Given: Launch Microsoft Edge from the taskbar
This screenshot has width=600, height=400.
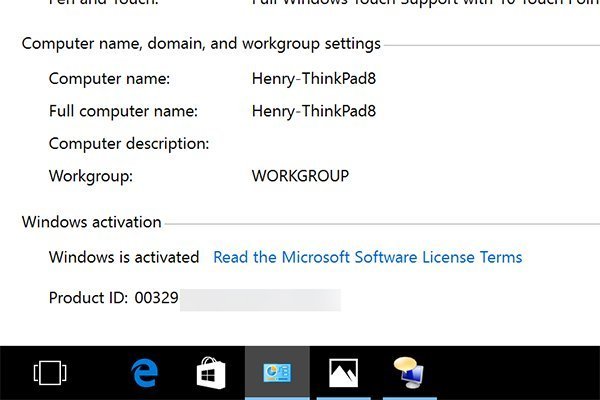Looking at the screenshot, I should (144, 373).
